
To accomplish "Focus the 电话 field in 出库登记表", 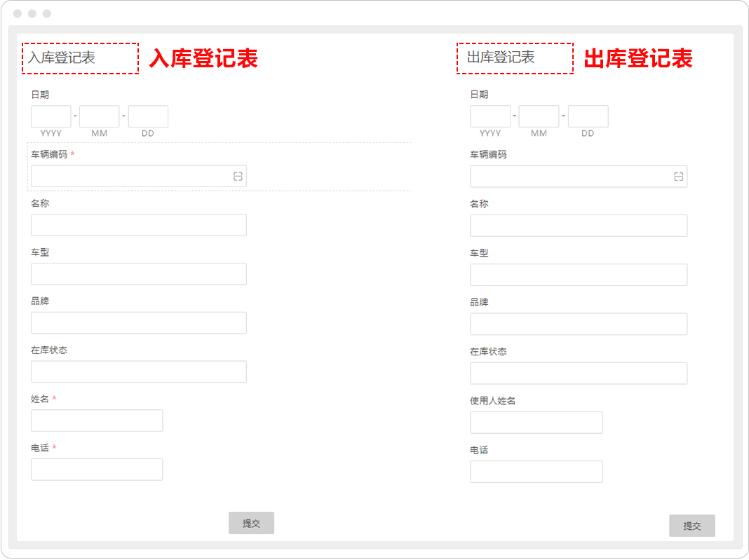I will click(x=536, y=472).
